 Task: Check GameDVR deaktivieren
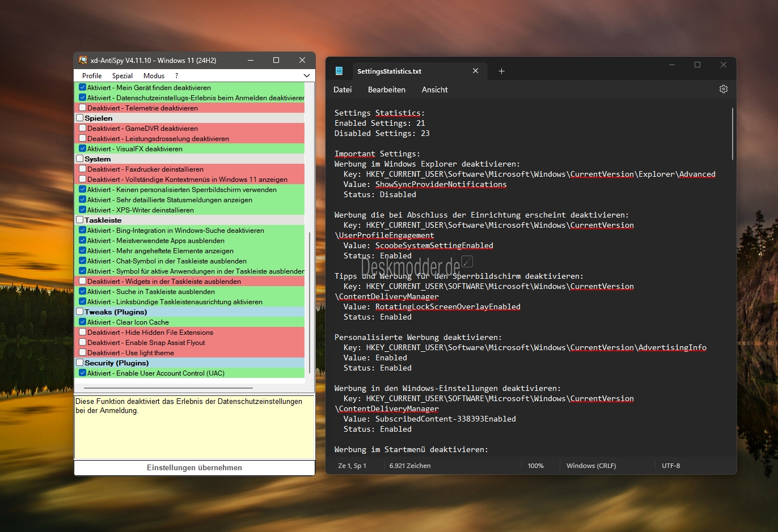[x=82, y=128]
